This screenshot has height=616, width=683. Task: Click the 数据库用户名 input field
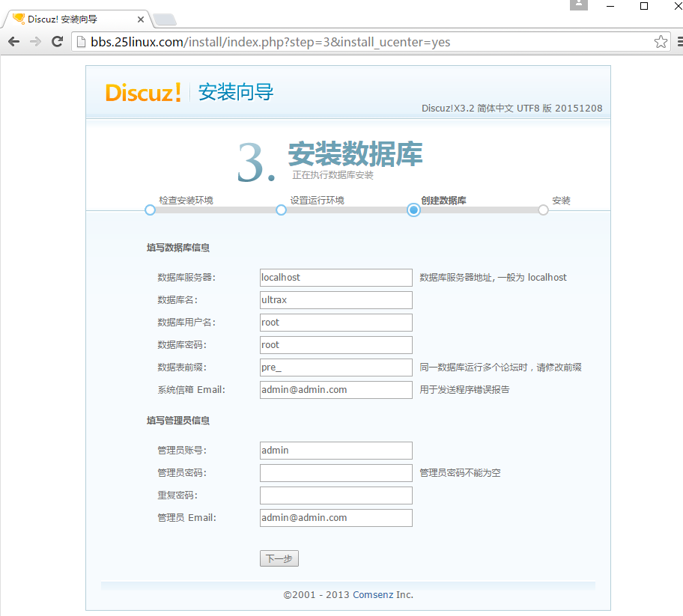336,323
